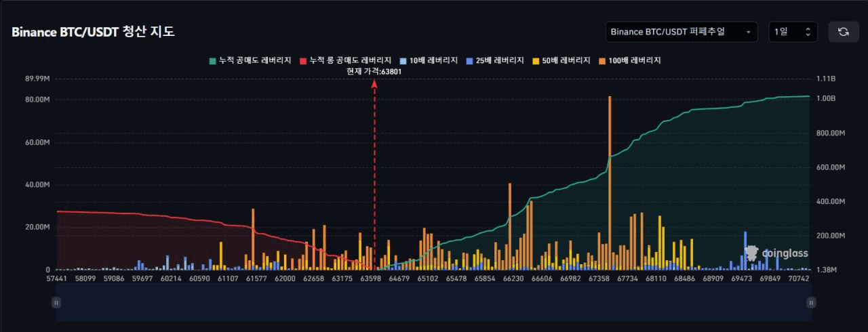Click the Binance BTC/USDT 청산 지도 title

93,32
